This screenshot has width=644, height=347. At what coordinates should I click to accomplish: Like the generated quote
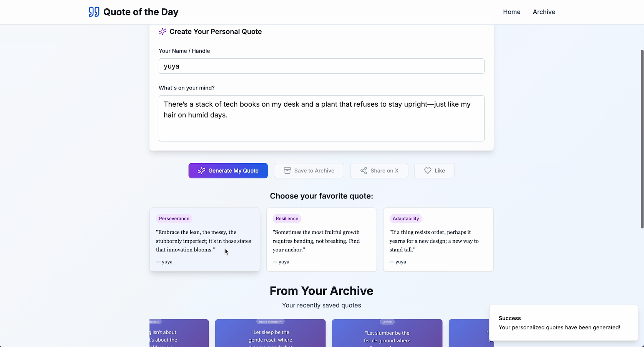click(x=434, y=170)
